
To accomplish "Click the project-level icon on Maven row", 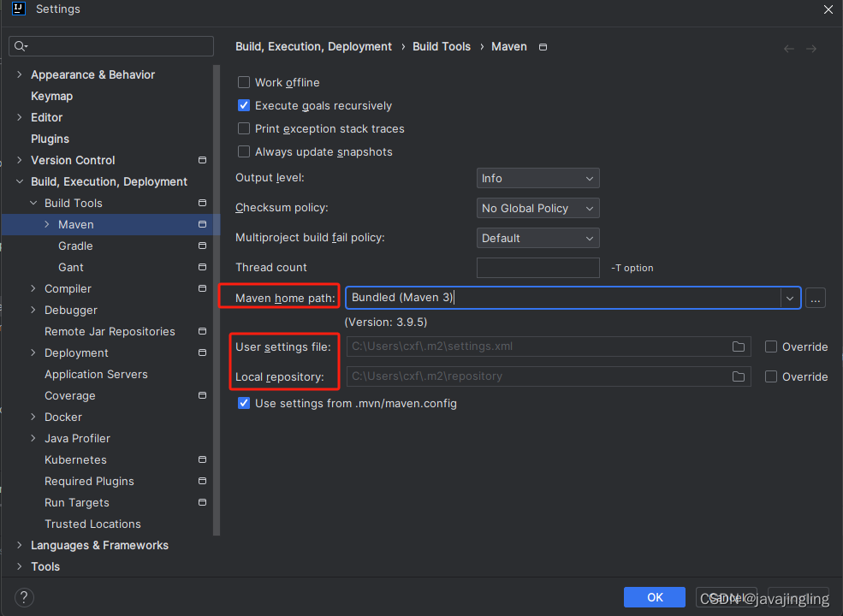I will (202, 224).
